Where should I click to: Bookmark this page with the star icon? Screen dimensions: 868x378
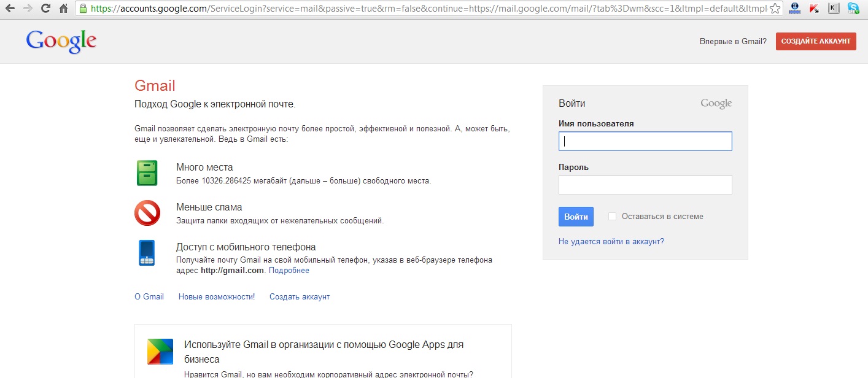775,9
